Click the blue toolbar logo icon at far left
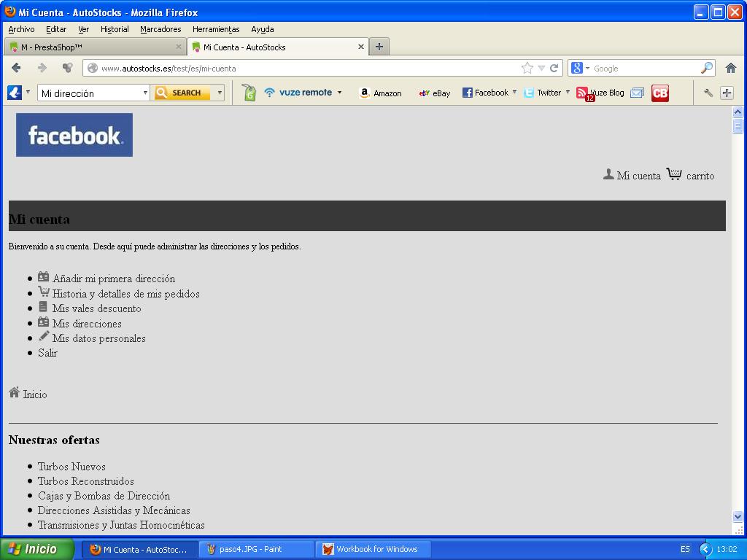Screen dimensions: 747x560 15,93
